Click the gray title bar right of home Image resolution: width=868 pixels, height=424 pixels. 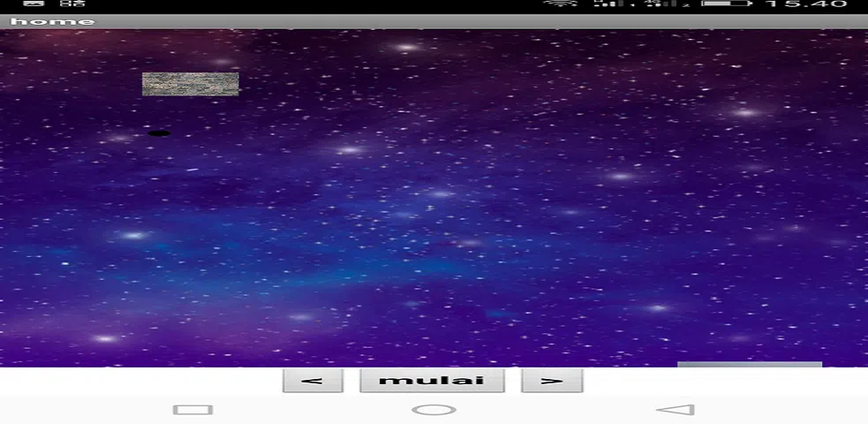(481, 21)
